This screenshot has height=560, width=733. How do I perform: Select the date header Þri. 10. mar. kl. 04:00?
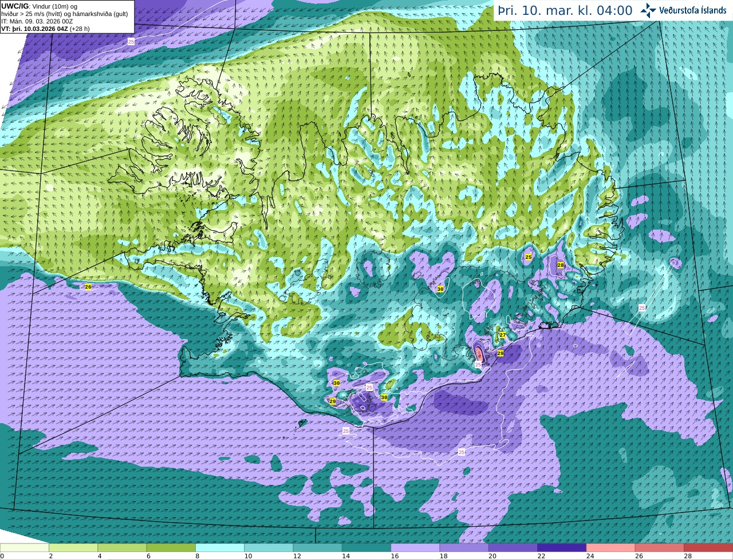[x=565, y=11]
